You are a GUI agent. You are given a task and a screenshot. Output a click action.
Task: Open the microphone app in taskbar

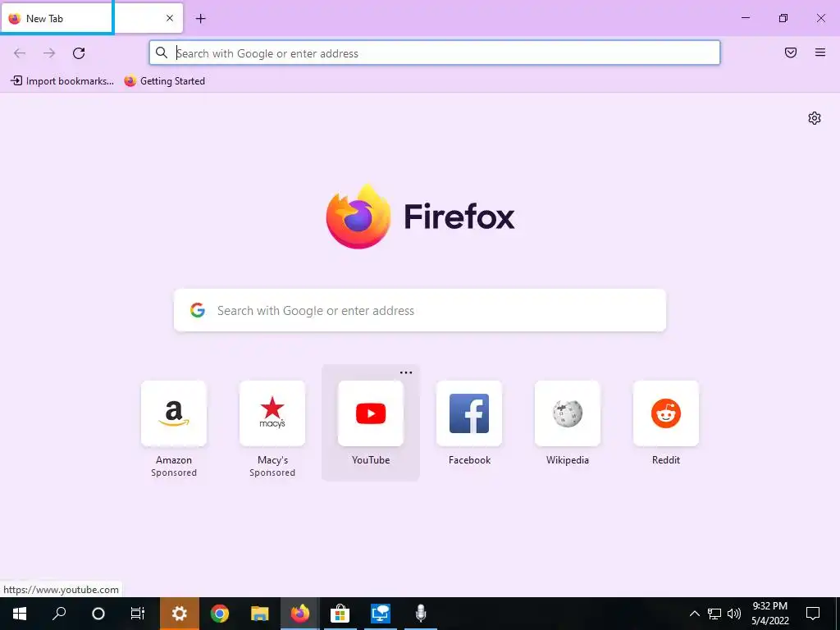[x=421, y=614]
